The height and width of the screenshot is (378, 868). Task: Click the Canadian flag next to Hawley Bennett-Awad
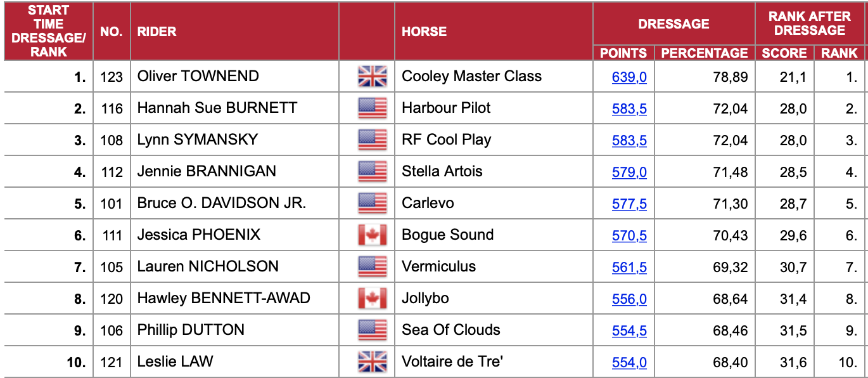click(x=372, y=299)
